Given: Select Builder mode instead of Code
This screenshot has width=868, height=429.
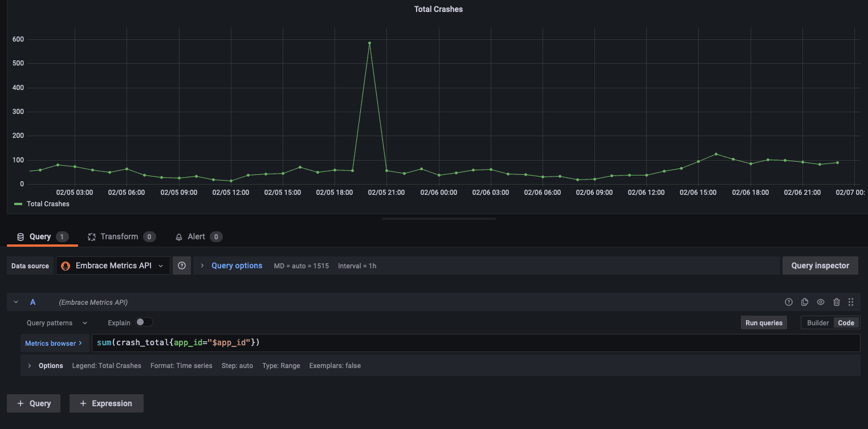Looking at the screenshot, I should tap(817, 322).
